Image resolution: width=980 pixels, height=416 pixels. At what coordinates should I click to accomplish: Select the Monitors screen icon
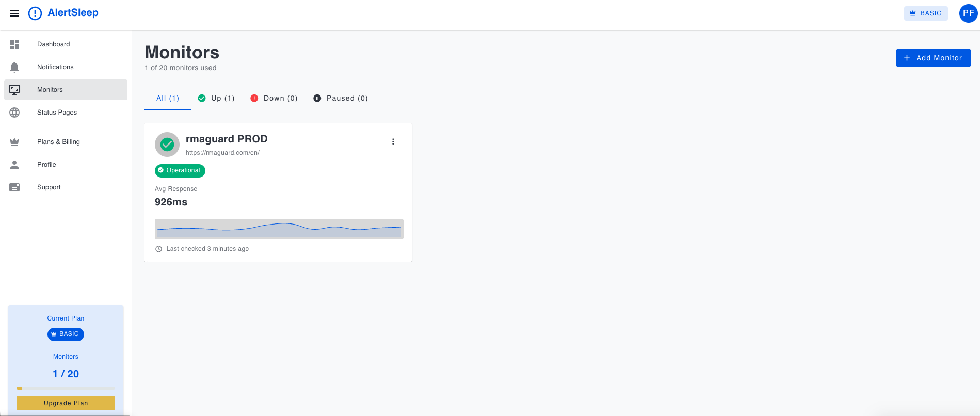pos(14,89)
